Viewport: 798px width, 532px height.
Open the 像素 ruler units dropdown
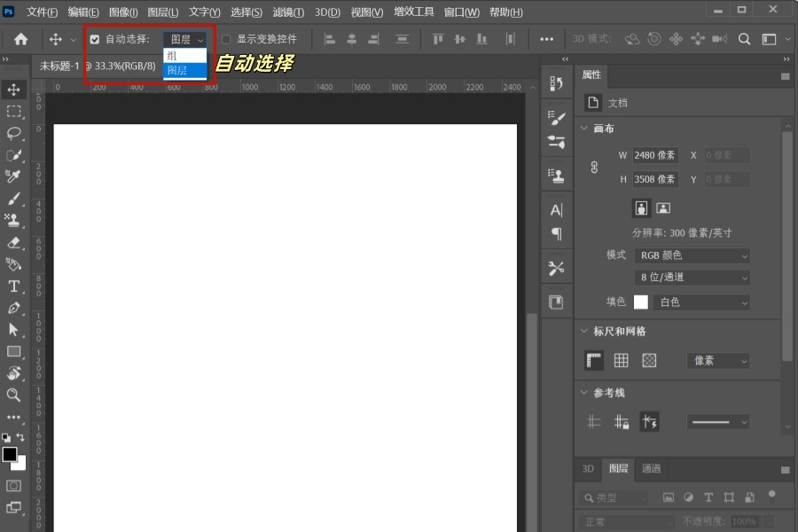click(x=717, y=361)
